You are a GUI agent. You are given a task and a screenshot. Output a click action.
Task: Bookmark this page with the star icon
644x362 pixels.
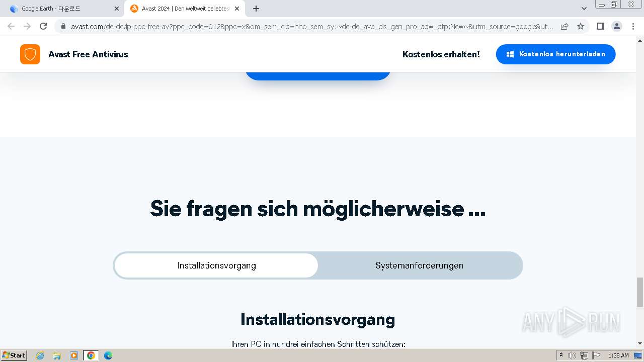point(581,26)
